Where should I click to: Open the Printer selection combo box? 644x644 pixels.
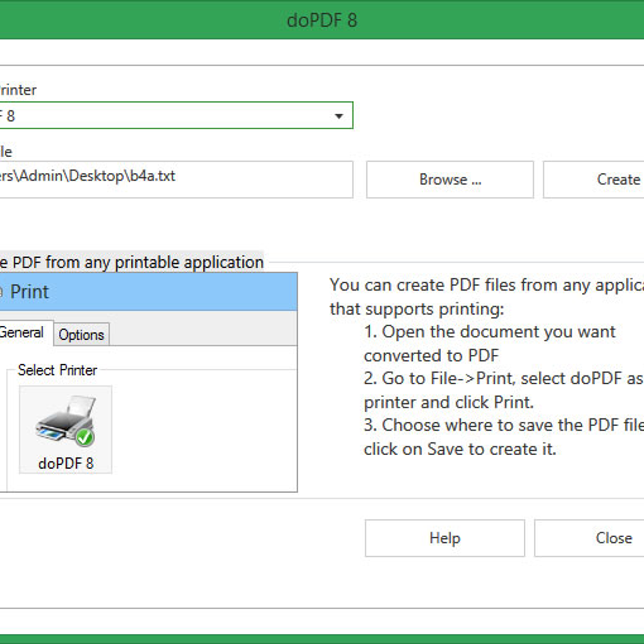click(x=172, y=116)
